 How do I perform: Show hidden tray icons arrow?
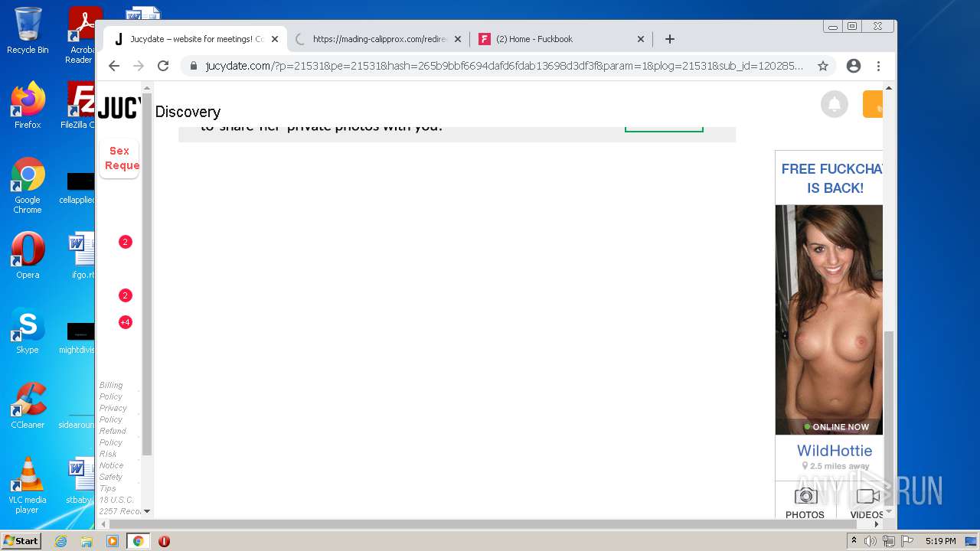tap(854, 541)
